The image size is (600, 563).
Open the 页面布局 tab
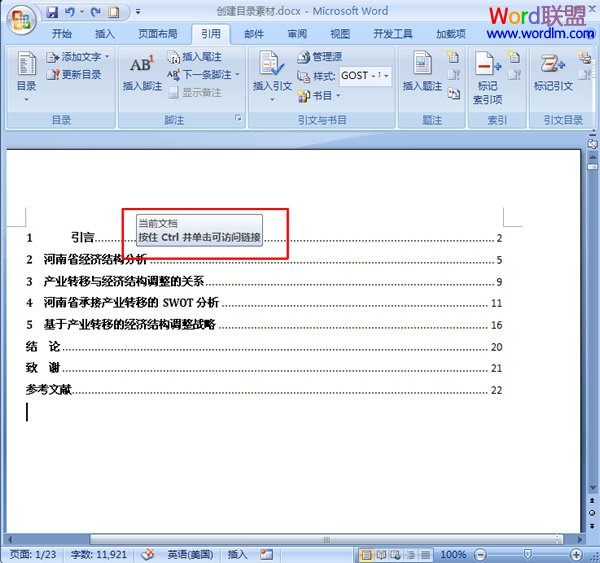click(158, 34)
